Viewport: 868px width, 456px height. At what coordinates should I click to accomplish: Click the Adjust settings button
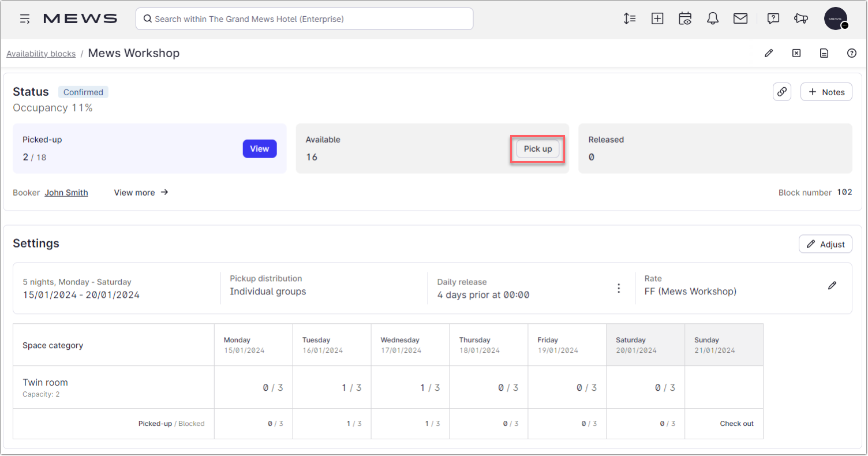tap(825, 244)
